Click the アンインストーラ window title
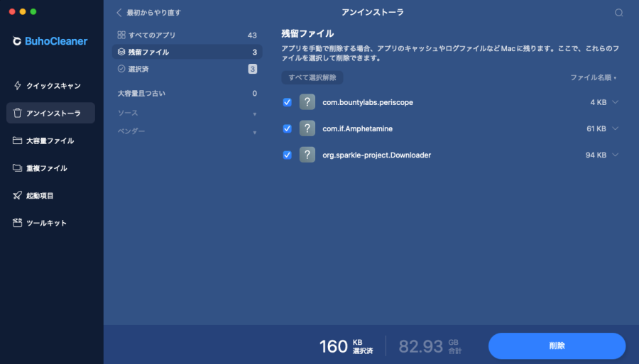 pyautogui.click(x=373, y=13)
